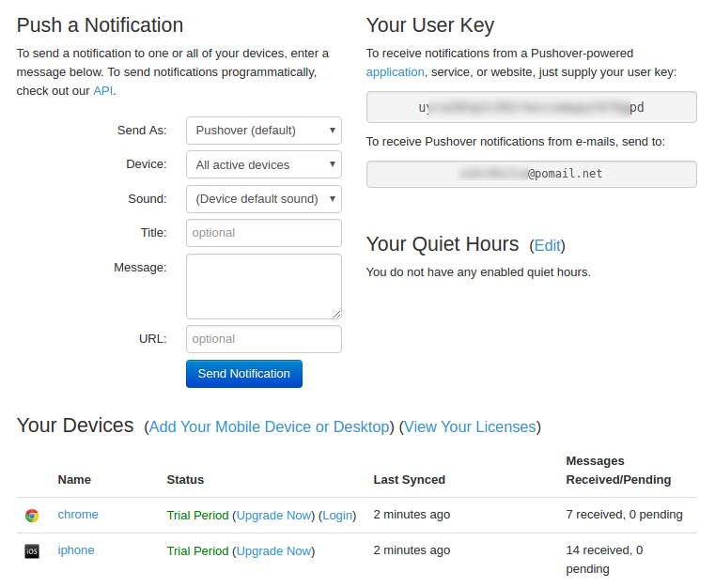Focus the URL input field
Image resolution: width=715 pixels, height=588 pixels.
264,339
